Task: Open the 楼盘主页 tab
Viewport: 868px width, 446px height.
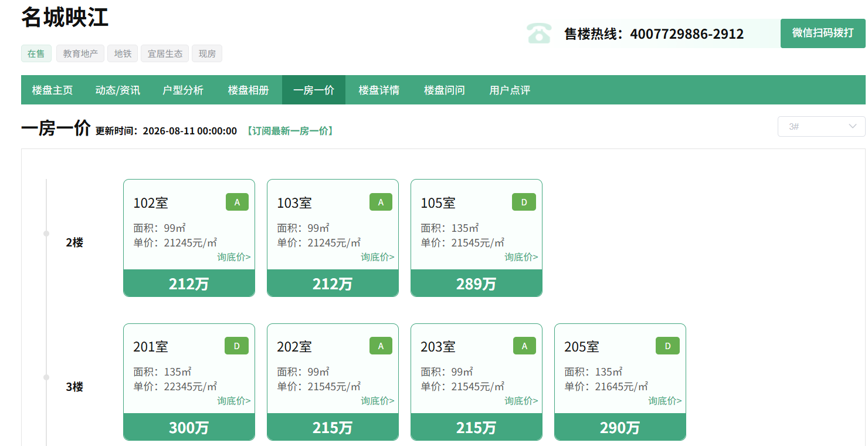Action: pos(52,90)
